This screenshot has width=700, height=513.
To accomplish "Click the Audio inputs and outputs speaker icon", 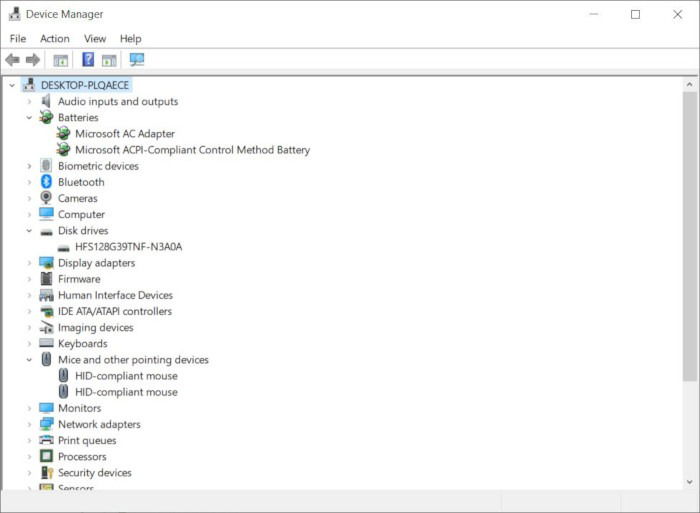I will (46, 101).
